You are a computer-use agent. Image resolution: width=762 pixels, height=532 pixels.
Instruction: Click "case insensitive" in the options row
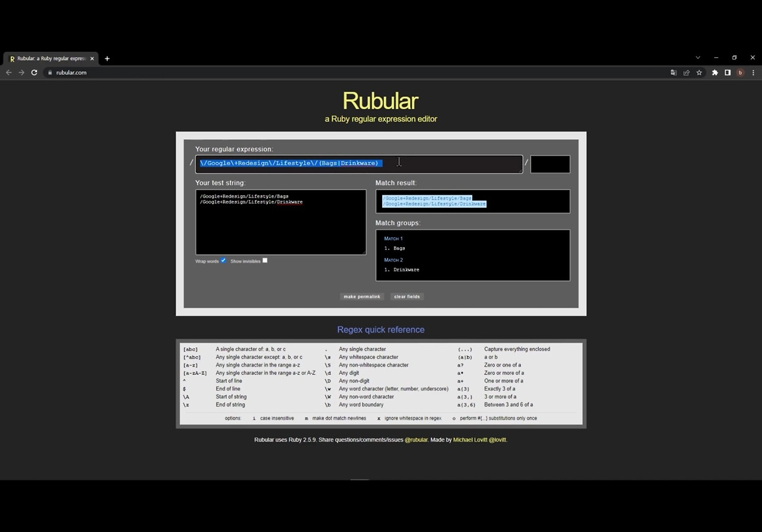point(277,418)
